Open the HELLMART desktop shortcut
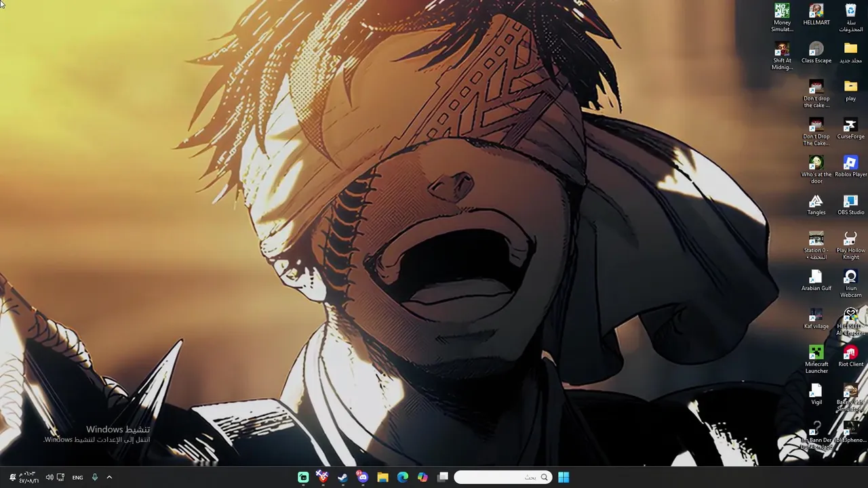The width and height of the screenshot is (868, 488). click(816, 15)
